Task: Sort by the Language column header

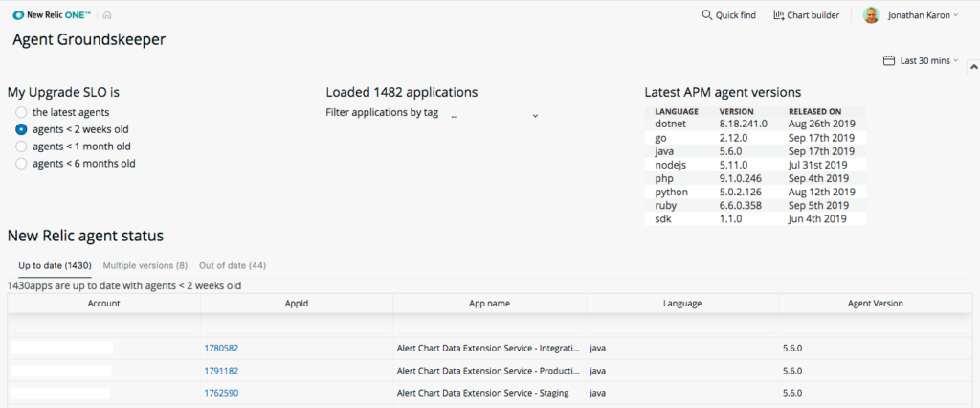Action: (682, 303)
